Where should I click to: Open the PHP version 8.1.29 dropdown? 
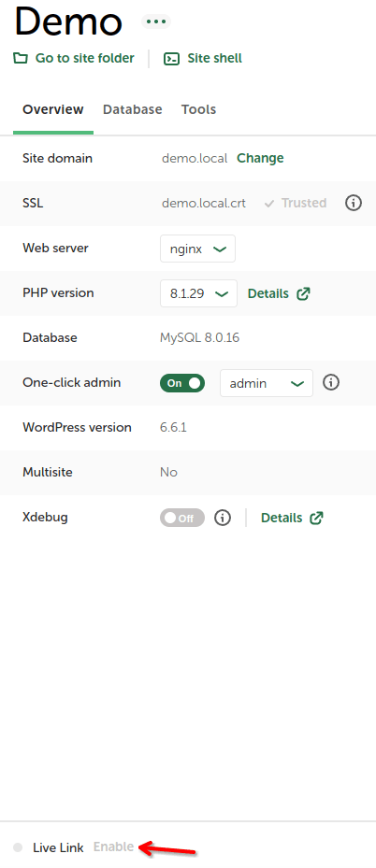(x=199, y=293)
